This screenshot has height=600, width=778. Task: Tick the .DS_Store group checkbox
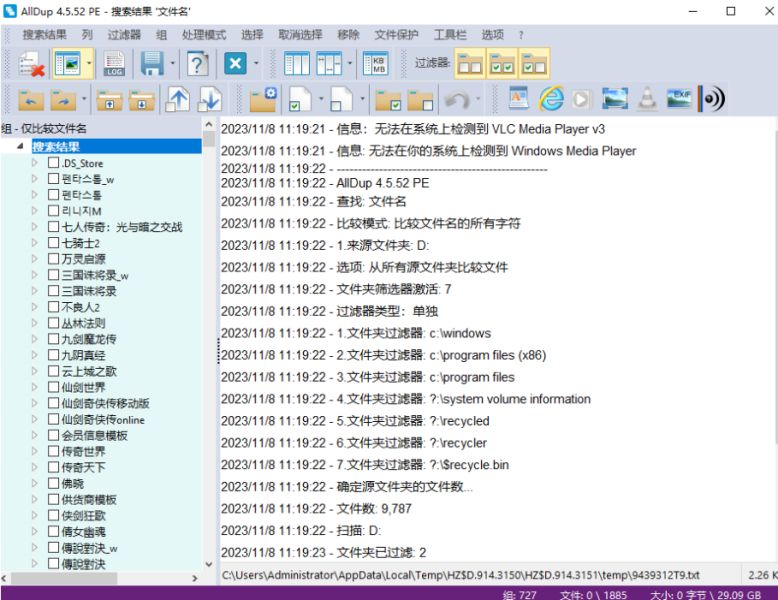click(54, 163)
